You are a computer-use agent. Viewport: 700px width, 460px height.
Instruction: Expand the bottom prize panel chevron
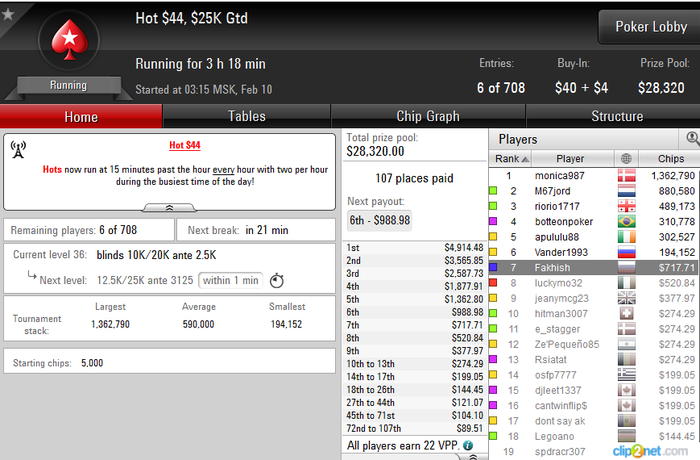473,456
